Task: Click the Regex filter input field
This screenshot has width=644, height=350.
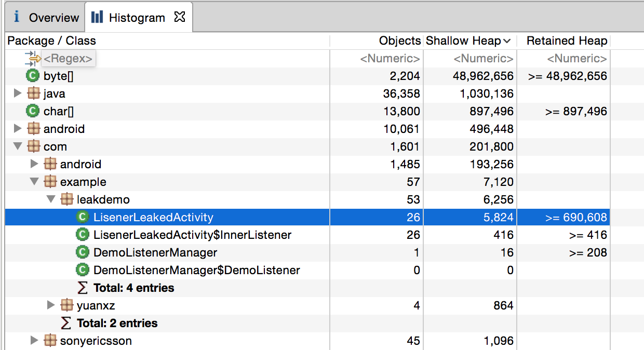Action: [x=68, y=59]
